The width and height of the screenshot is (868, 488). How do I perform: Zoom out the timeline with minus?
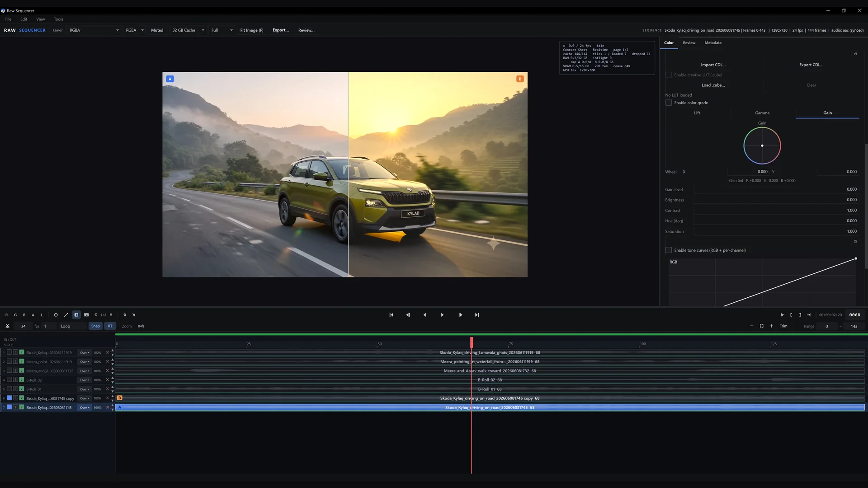click(x=752, y=326)
